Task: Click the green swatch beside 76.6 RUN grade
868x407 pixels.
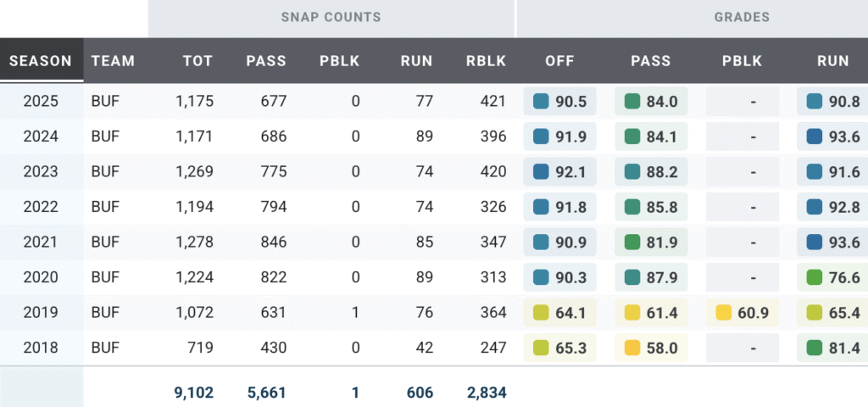Action: pos(814,277)
